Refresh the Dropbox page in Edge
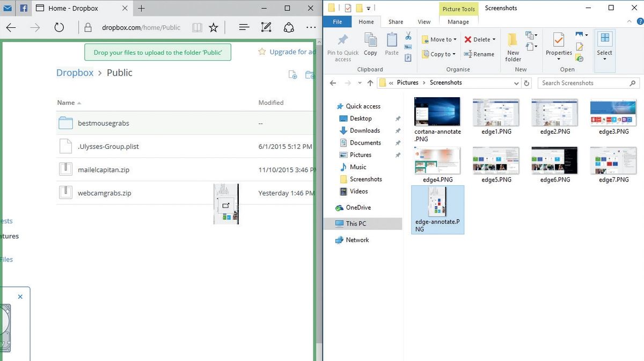The image size is (644, 361). (59, 27)
